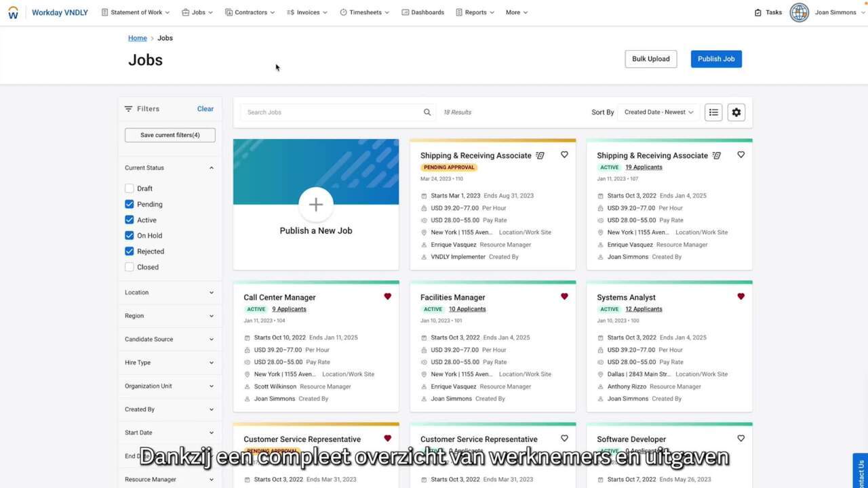
Task: Open the Dashboards menu
Action: pos(423,12)
